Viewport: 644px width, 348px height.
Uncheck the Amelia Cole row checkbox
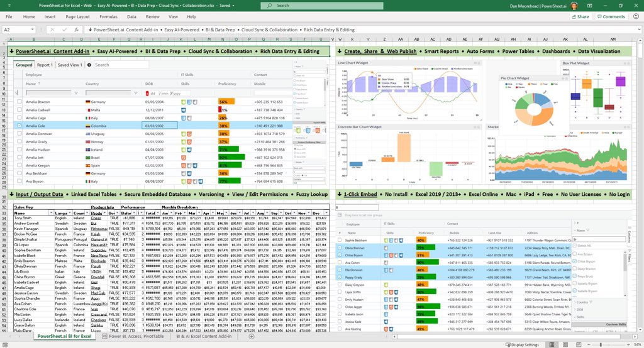(19, 126)
